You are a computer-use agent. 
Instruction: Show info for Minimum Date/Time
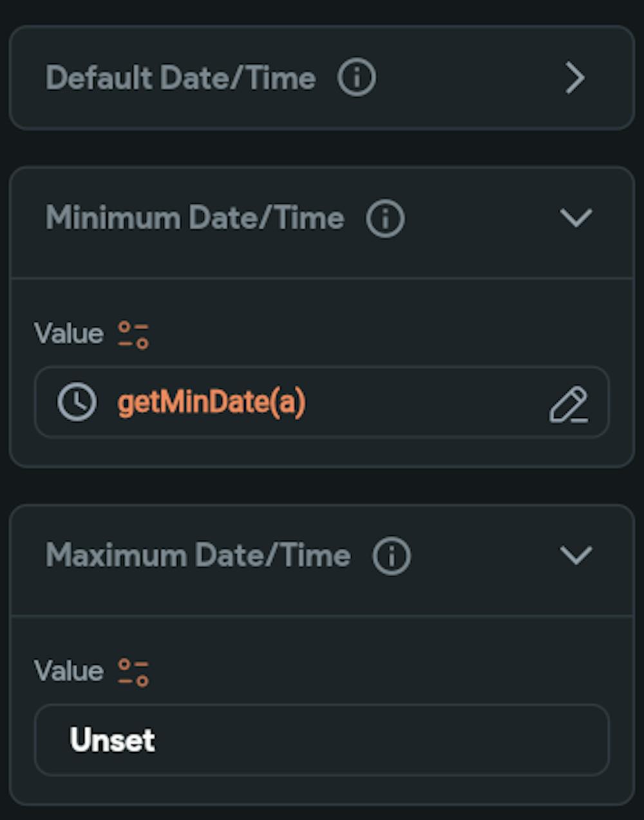(385, 218)
